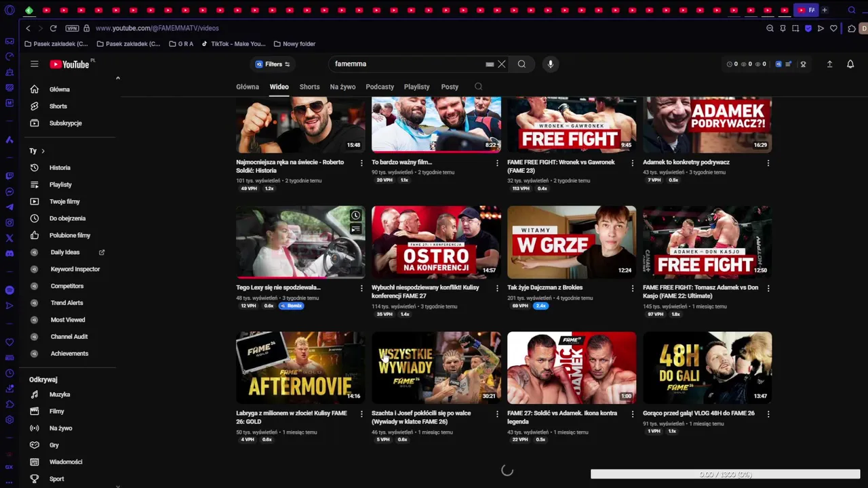
Task: Expand the Ty section chevron
Action: point(43,150)
